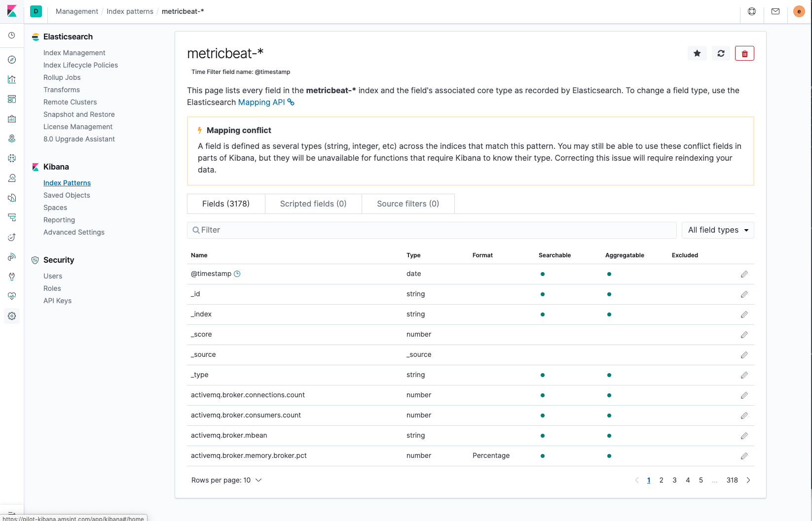812x521 pixels.
Task: Edit activemq.broker.consumers.count field
Action: pos(744,416)
